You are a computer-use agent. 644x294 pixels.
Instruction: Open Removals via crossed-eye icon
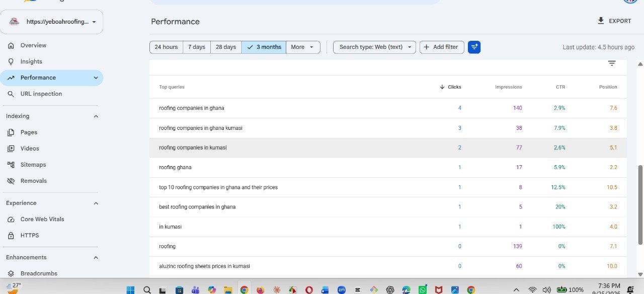pos(11,181)
